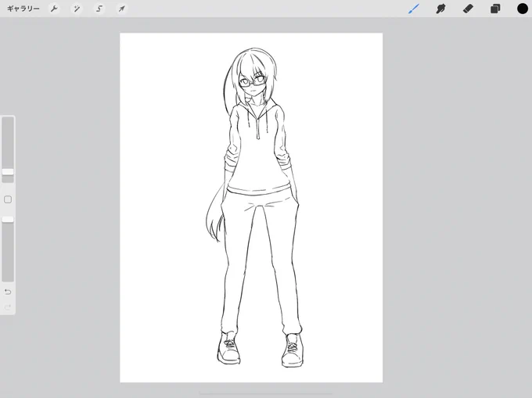
Task: Select the Selection S-shaped tool
Action: click(99, 9)
